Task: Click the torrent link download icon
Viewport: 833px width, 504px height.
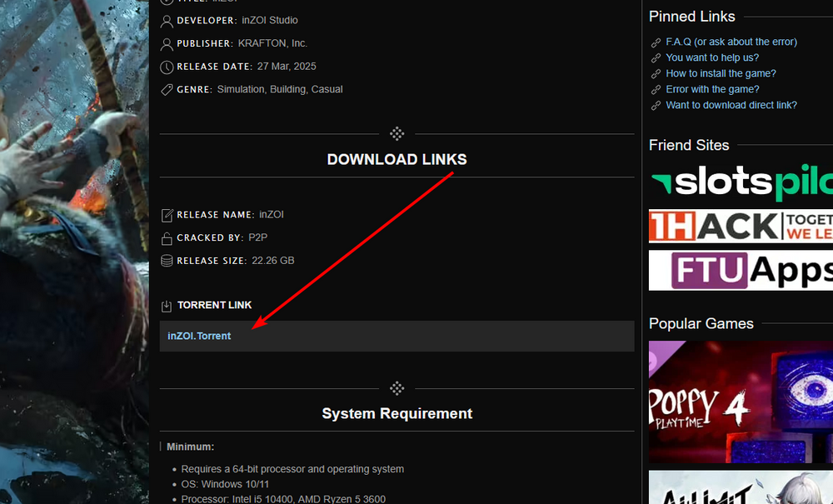Action: point(167,306)
